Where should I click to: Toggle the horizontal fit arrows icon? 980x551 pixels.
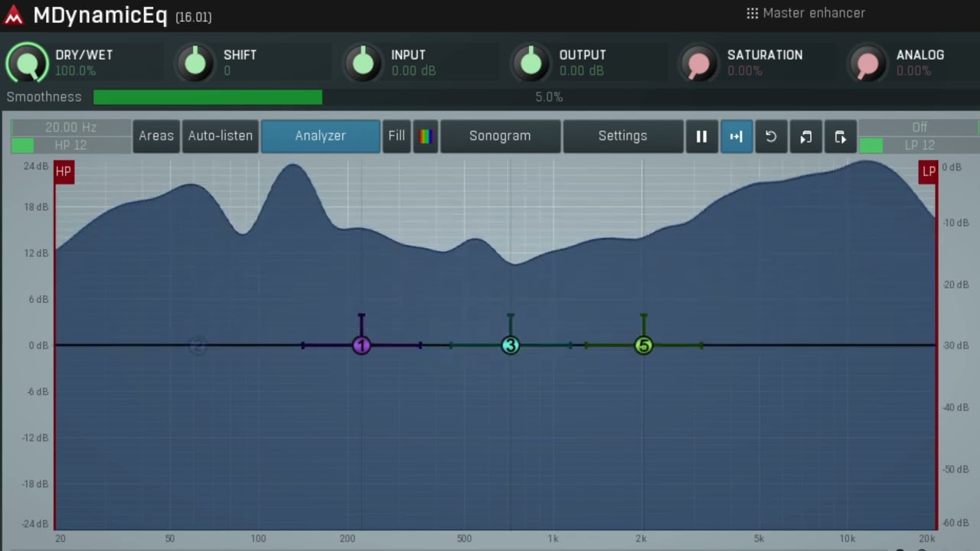coord(736,136)
